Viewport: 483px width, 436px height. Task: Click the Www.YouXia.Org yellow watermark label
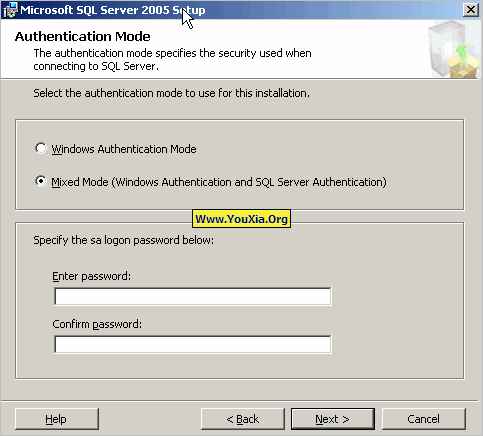pyautogui.click(x=241, y=219)
